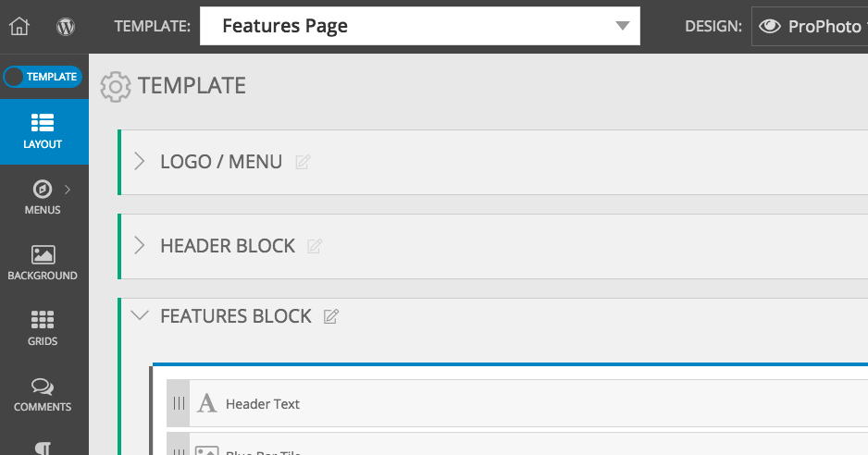
Task: Collapse the FEATURES BLOCK section
Action: [140, 315]
